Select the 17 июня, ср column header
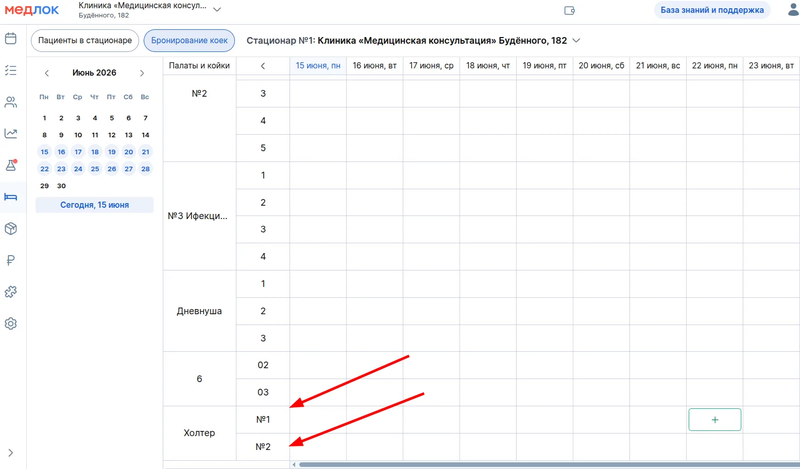 coord(431,66)
